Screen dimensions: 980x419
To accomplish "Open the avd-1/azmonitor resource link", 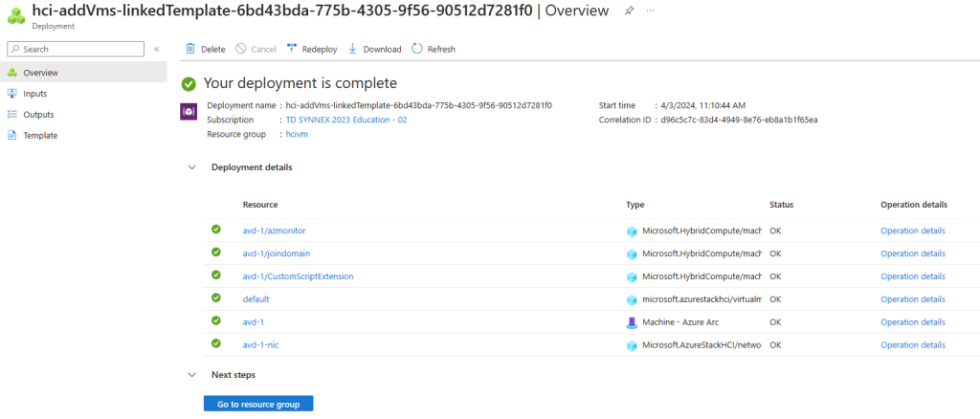I will tap(274, 231).
